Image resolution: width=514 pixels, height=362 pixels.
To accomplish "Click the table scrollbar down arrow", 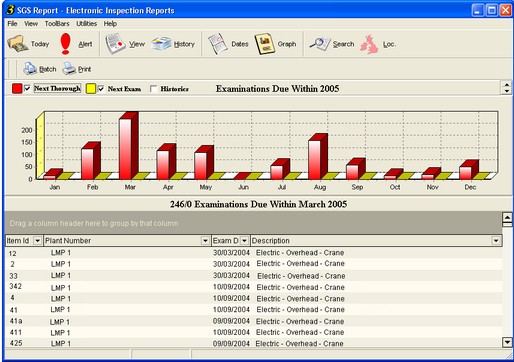I will pos(507,342).
